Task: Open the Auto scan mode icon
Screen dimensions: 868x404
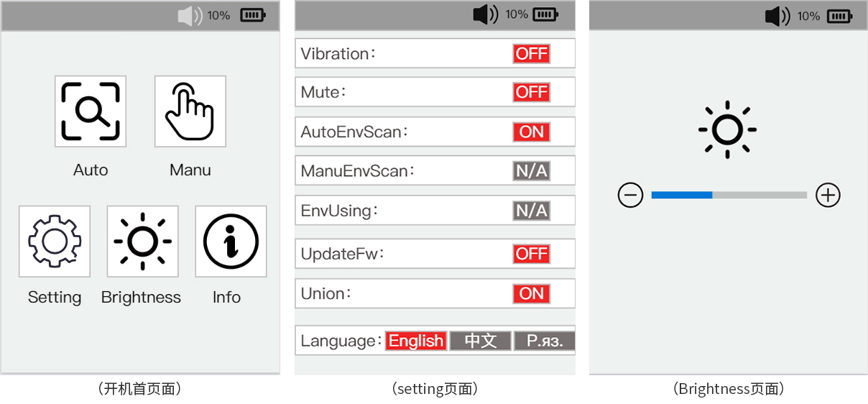Action: click(x=91, y=111)
